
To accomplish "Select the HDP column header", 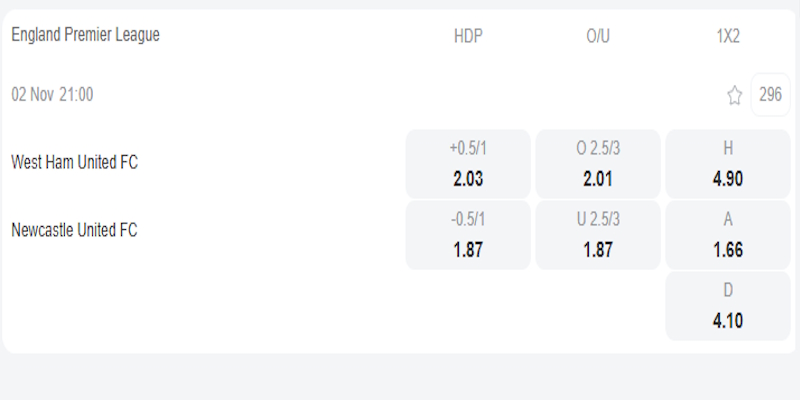I will [468, 36].
